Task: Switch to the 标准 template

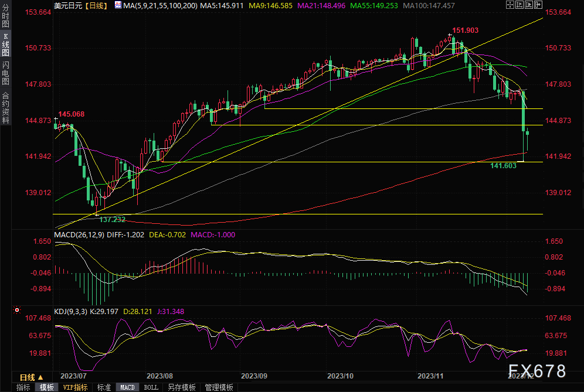Action: click(104, 387)
